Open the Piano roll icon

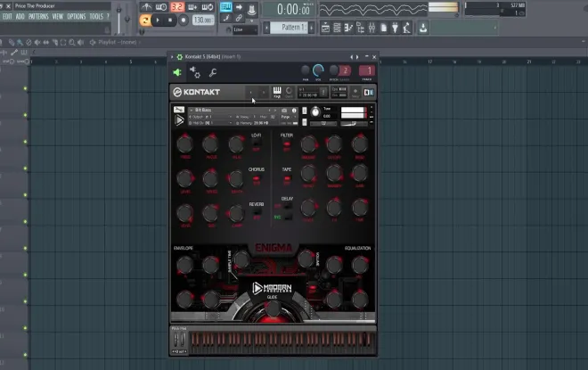point(348,28)
